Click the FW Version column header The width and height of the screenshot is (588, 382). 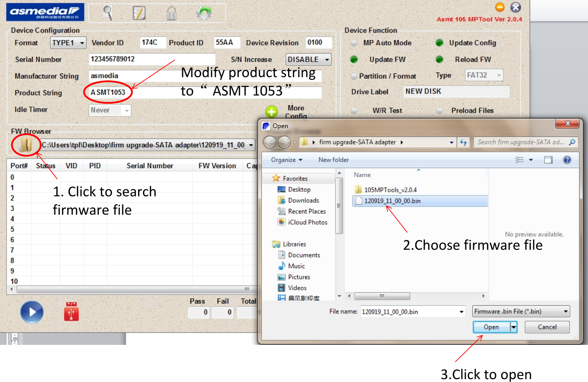[x=217, y=166]
